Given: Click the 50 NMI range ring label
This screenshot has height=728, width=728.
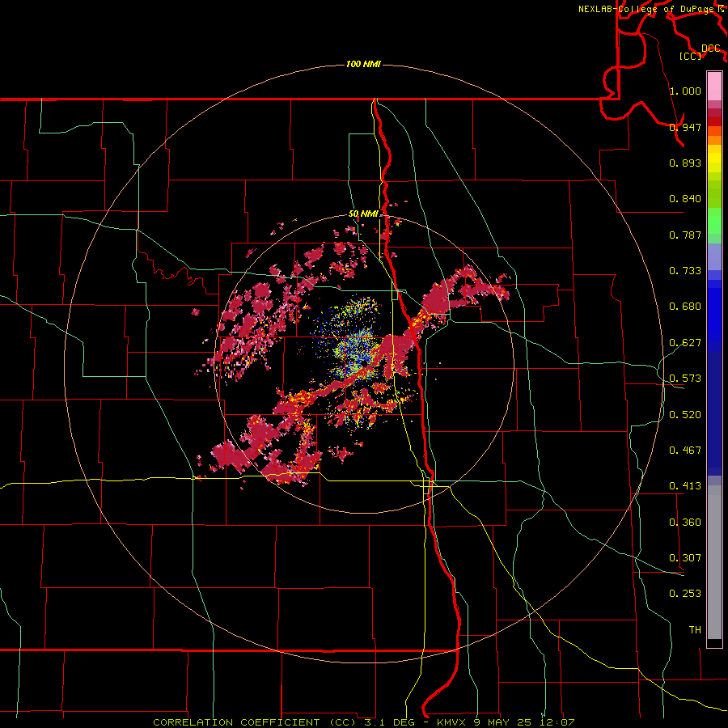Looking at the screenshot, I should 363,214.
